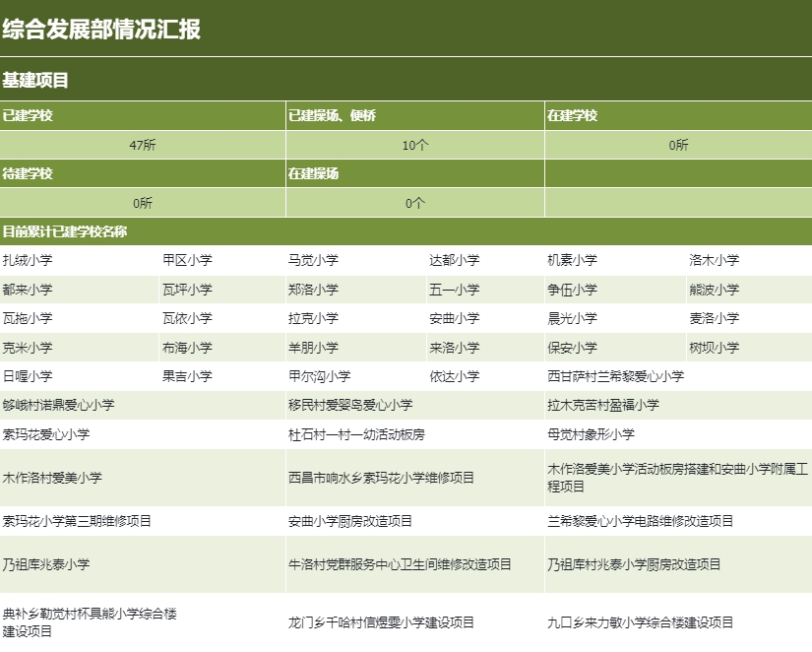Select the 目前累计已建学校名称 header row
812x652 pixels.
[x=406, y=231]
